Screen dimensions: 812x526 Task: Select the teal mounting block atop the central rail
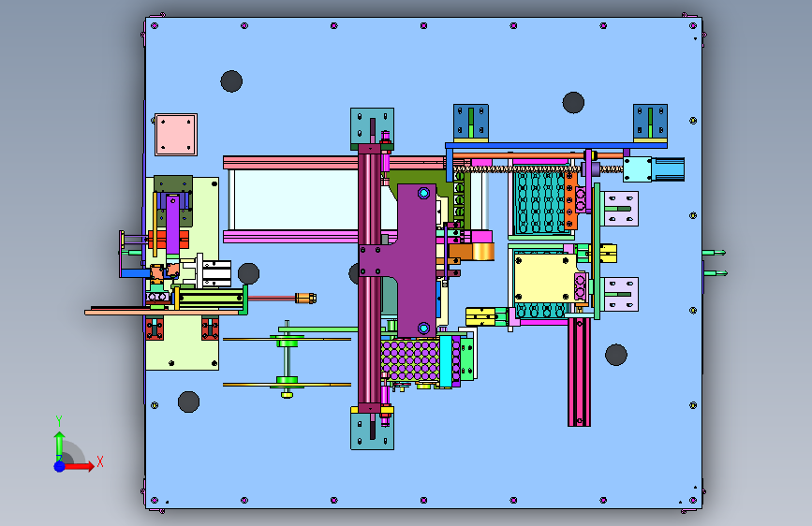tap(372, 126)
